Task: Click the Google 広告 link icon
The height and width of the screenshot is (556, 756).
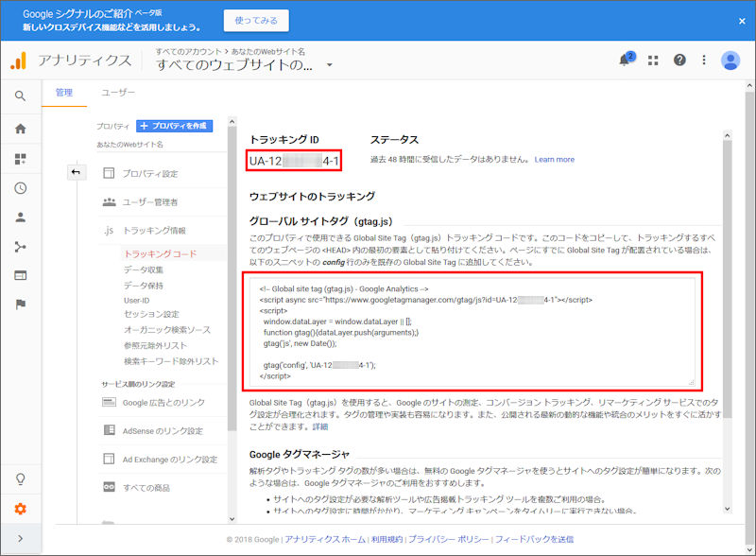Action: pos(109,402)
